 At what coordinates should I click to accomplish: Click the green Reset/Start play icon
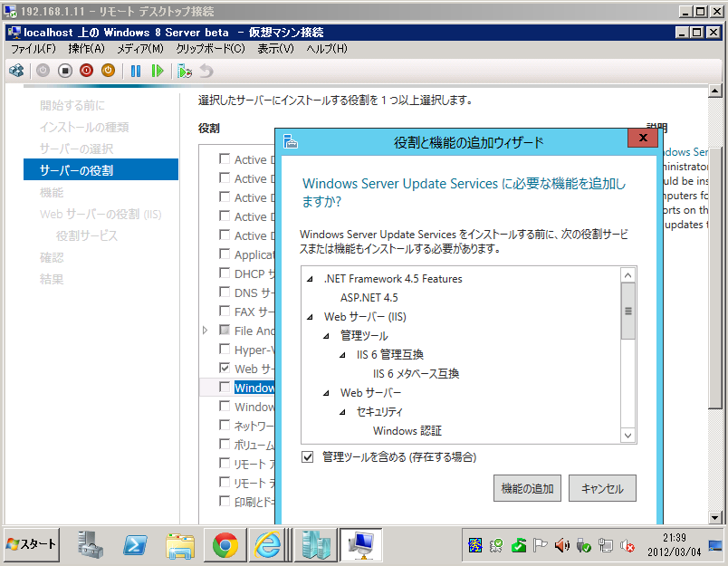tap(158, 71)
